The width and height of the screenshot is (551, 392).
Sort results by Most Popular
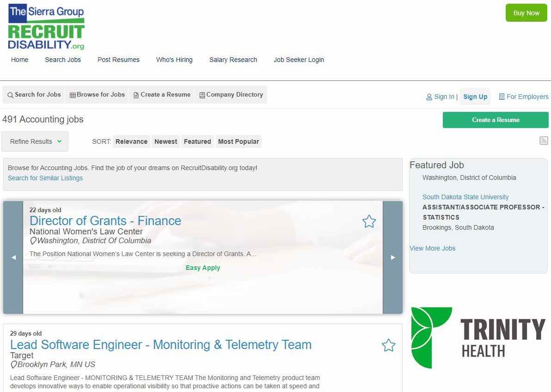pyautogui.click(x=238, y=141)
